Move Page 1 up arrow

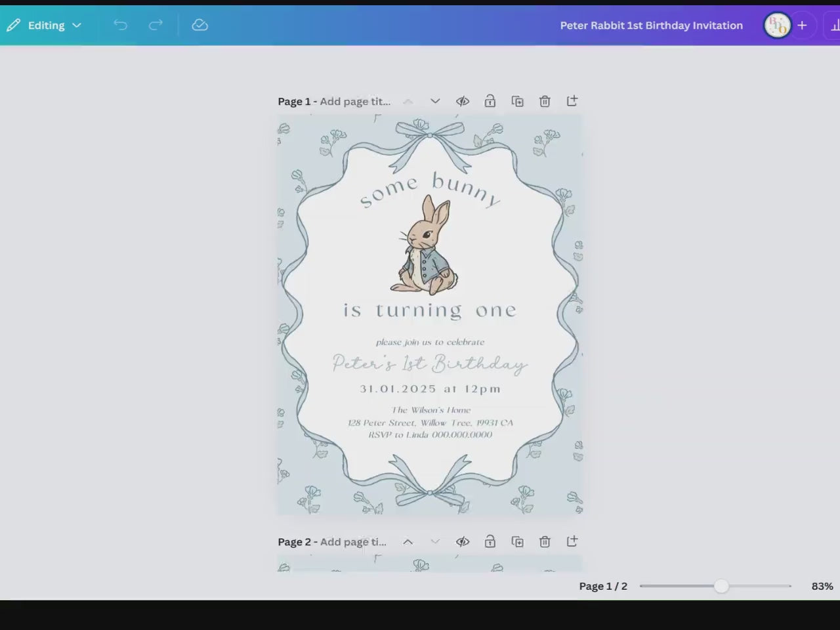coord(408,101)
